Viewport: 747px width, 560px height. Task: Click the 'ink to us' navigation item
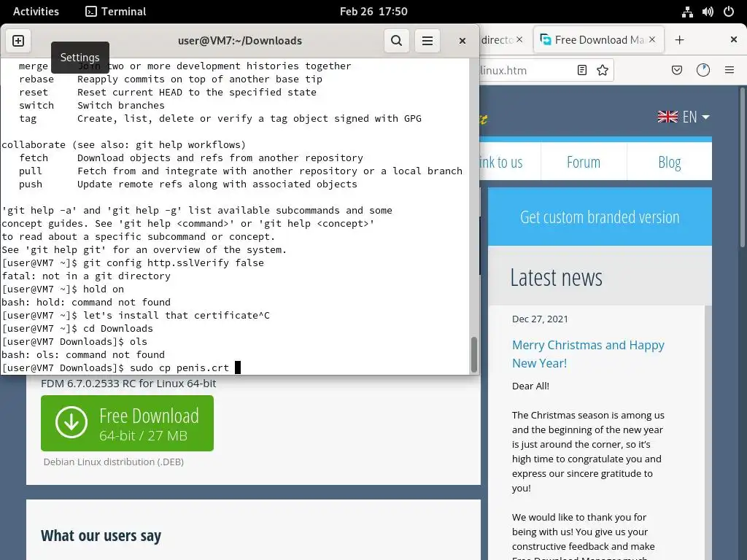click(x=501, y=162)
